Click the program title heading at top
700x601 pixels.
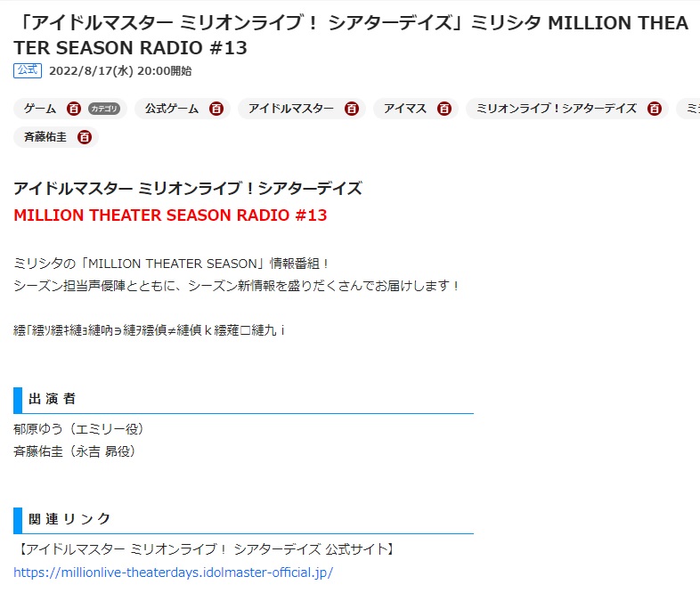351,36
